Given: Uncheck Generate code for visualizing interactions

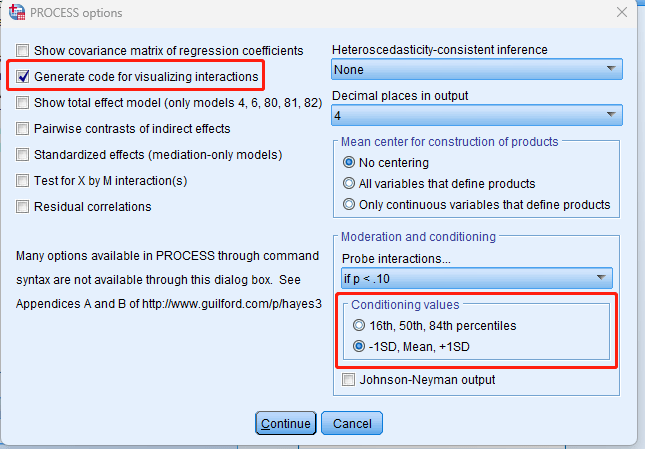Looking at the screenshot, I should pyautogui.click(x=23, y=76).
